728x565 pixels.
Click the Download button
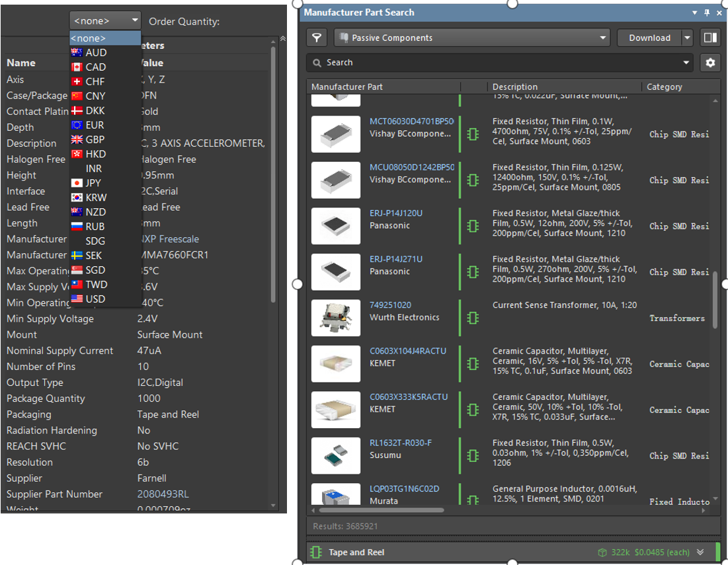click(x=649, y=38)
